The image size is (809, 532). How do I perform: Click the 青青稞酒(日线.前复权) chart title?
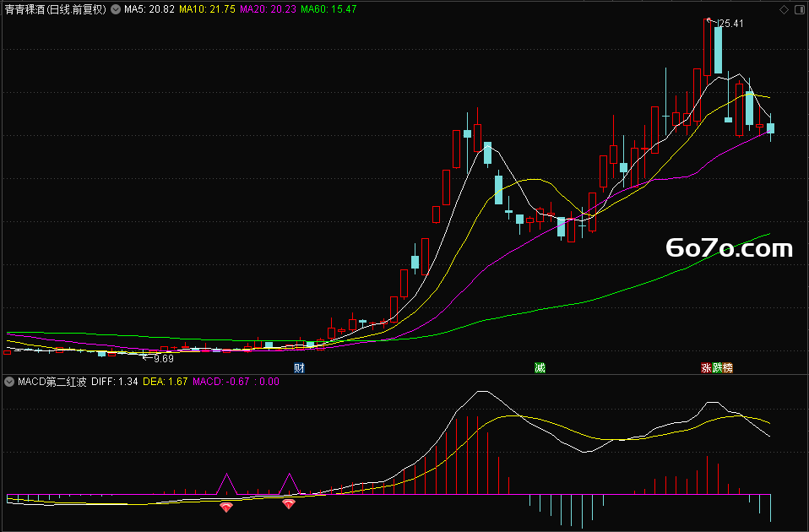(x=55, y=9)
